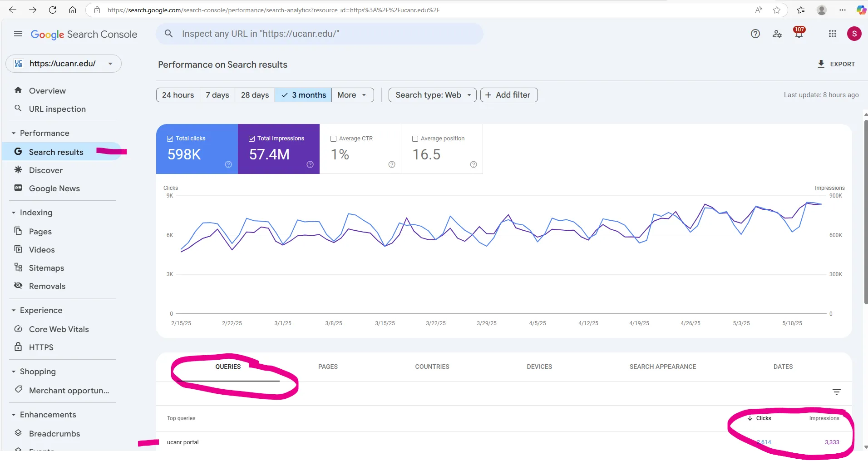Open the ucanr portal query link

pyautogui.click(x=182, y=442)
